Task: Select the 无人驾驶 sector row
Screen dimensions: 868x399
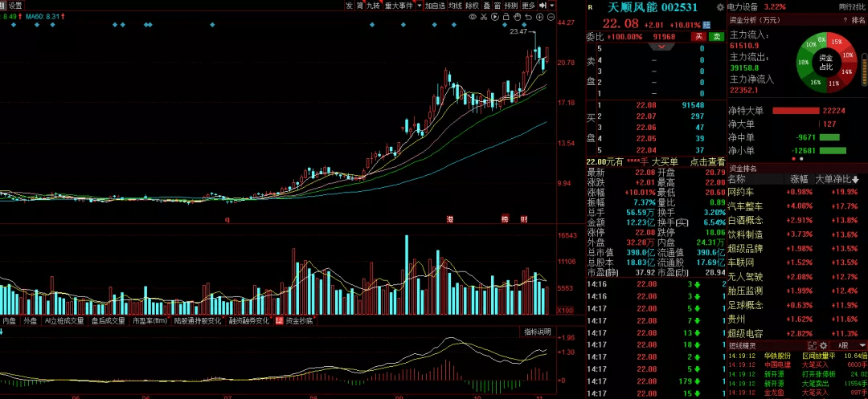Action: 796,277
